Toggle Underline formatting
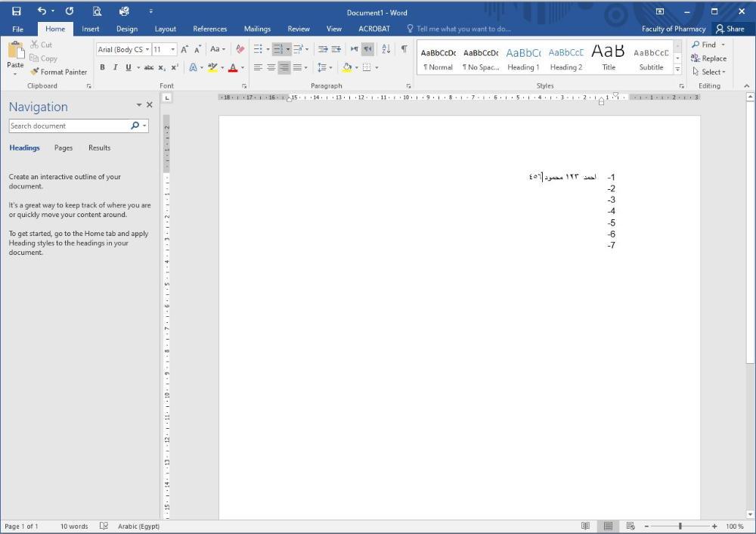The height and width of the screenshot is (534, 756). (129, 67)
